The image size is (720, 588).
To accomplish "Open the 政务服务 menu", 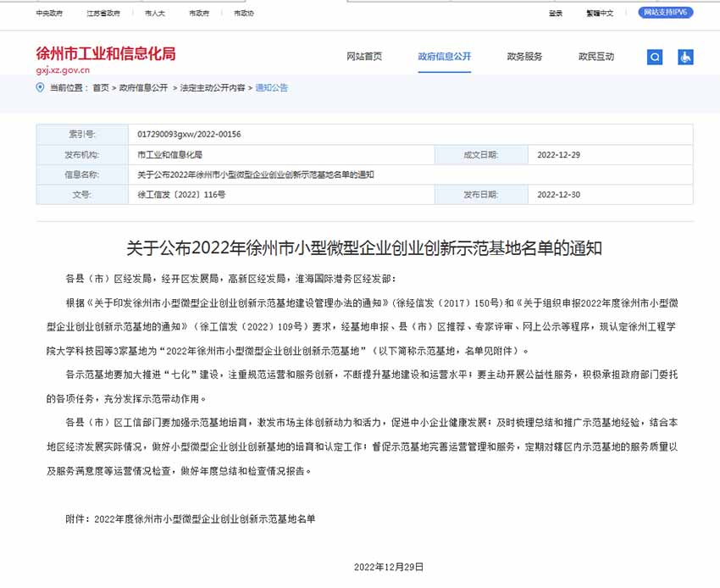I will click(x=524, y=57).
